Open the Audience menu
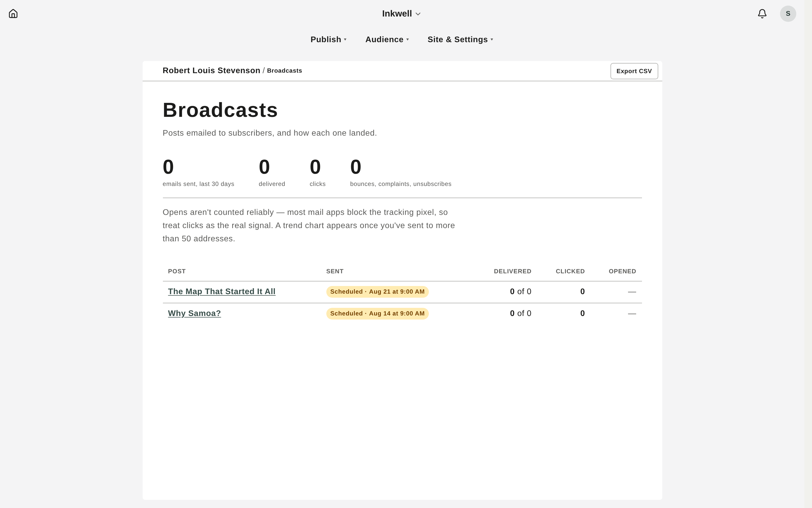The image size is (812, 508). tap(387, 40)
